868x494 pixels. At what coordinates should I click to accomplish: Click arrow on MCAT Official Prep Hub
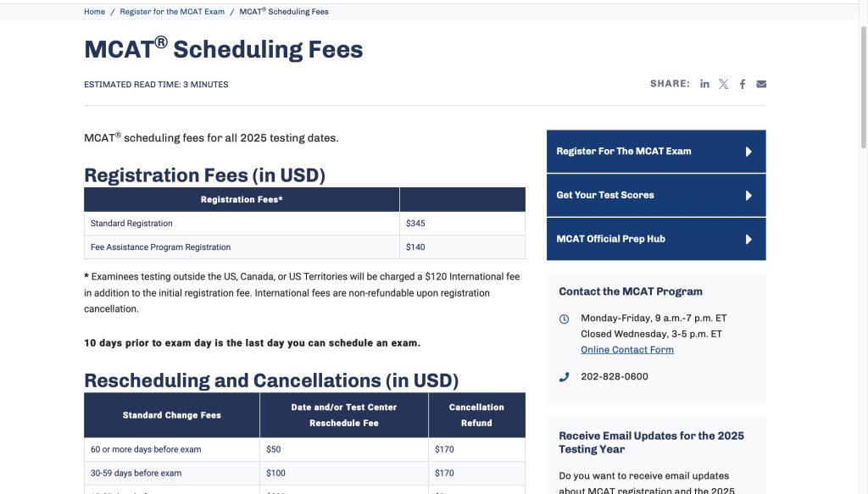click(x=748, y=240)
